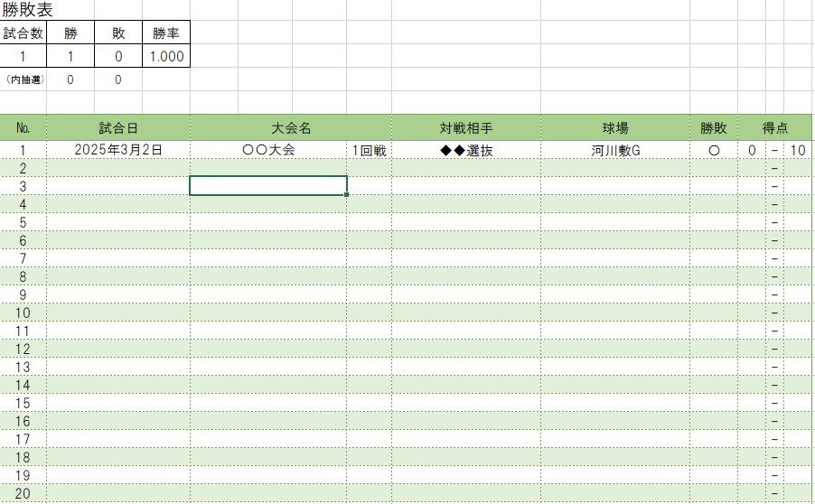Select the 勝率 header cell
Viewport: 815px width, 504px height.
[166, 33]
